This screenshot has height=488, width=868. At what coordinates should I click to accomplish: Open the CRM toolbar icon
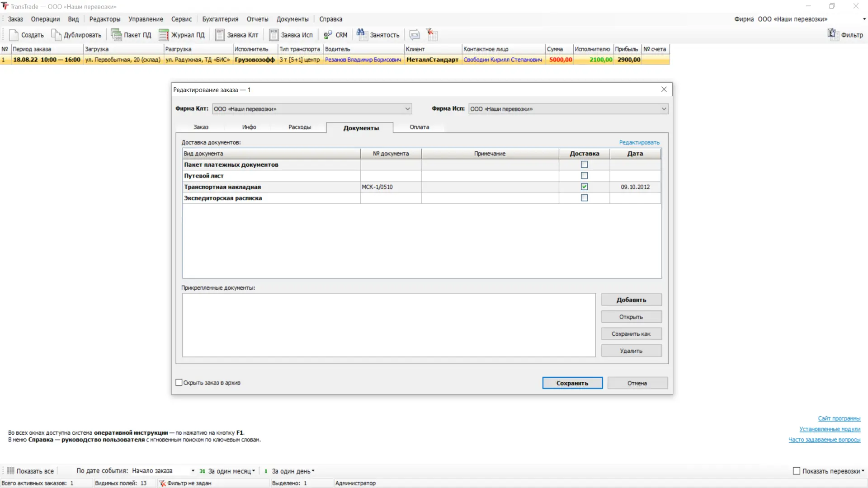pos(328,35)
